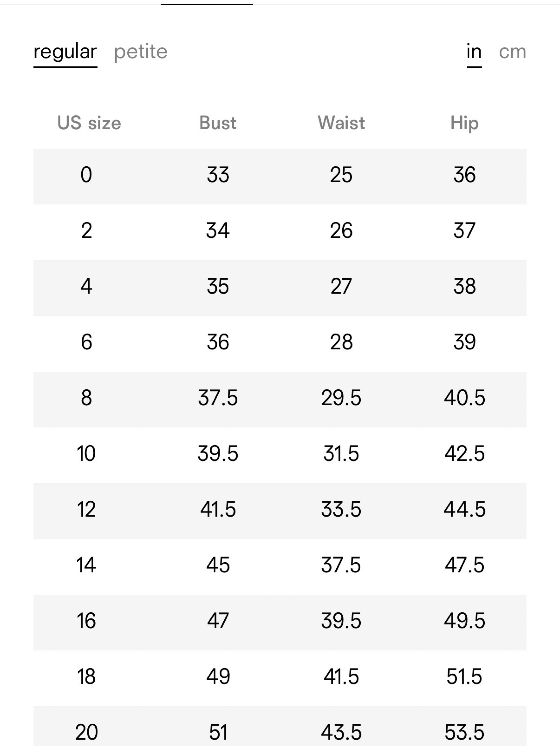Screen dimensions: 560x746
Task: Click the Waist column header
Action: 341,123
